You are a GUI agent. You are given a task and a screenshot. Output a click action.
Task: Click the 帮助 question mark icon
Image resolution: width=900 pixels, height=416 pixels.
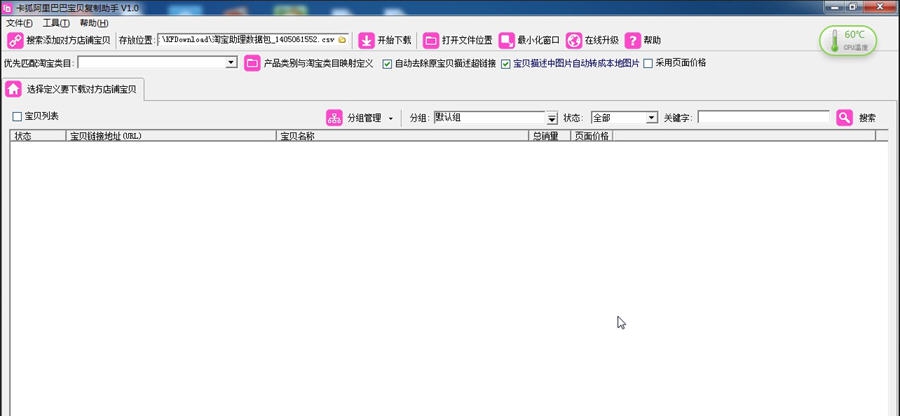tap(633, 40)
